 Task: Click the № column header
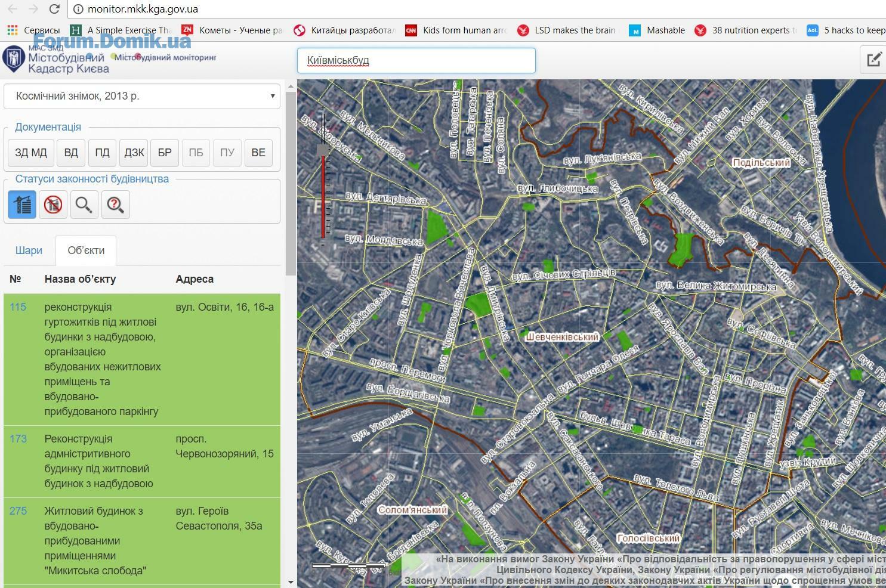click(x=16, y=278)
